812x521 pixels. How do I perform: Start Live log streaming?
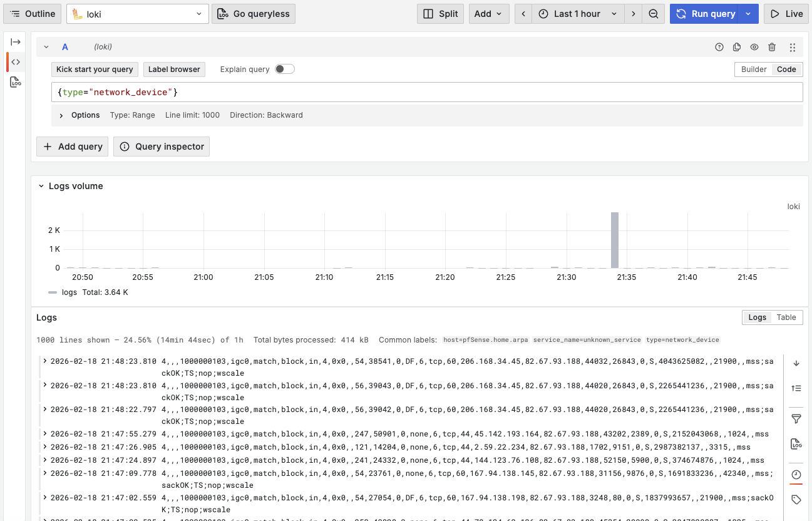[786, 14]
